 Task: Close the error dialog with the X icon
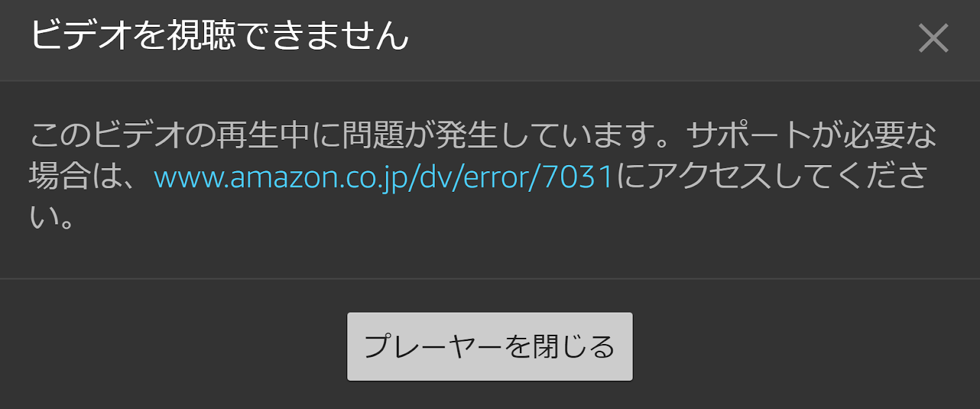tap(933, 38)
